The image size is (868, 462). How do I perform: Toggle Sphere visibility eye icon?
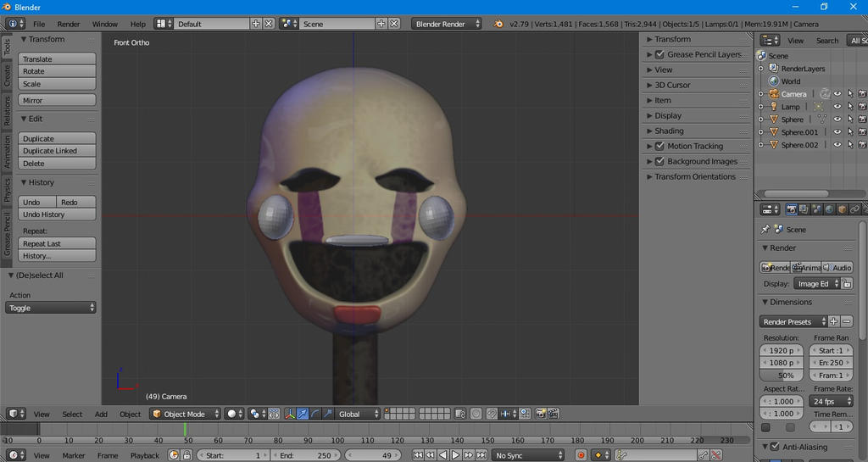coord(837,120)
